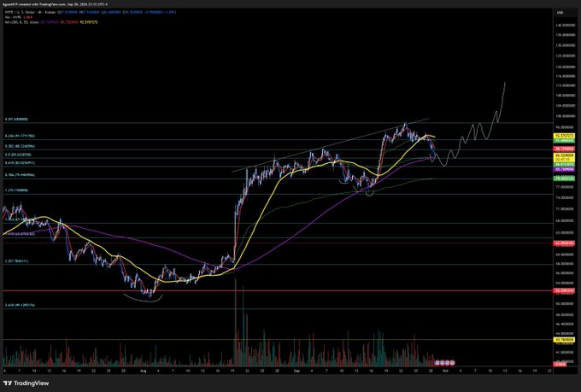This screenshot has width=581, height=392.
Task: Select the HYPE / U.S. Dollar symbol legend
Action: pos(31,12)
